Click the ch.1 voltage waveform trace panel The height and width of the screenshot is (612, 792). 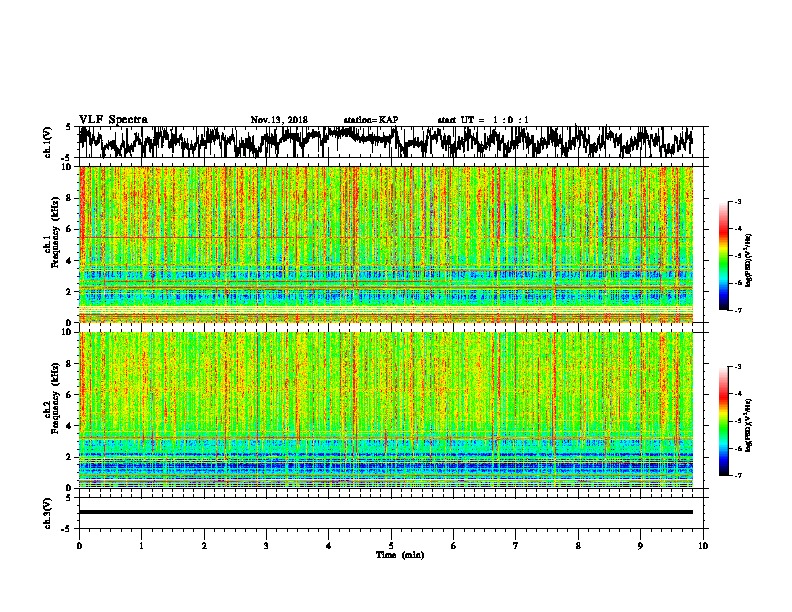pos(390,142)
